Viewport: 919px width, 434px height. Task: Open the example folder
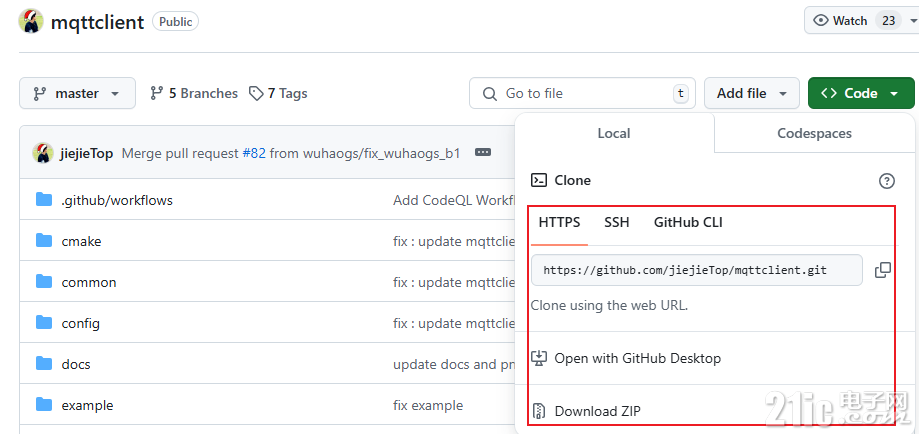point(87,405)
